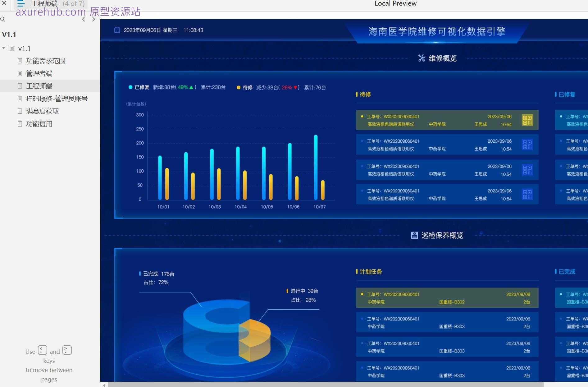Viewport: 588px width, 387px height.
Task: Open the sidebar search icon
Action: [x=3, y=19]
